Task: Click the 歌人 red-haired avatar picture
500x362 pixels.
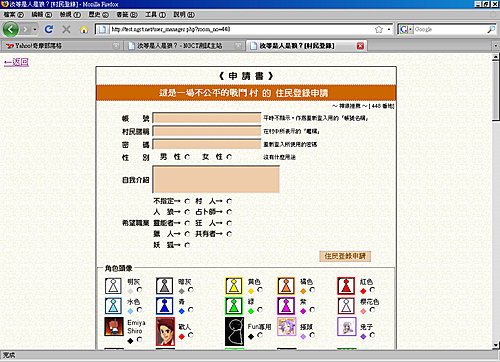Action: coord(165,331)
